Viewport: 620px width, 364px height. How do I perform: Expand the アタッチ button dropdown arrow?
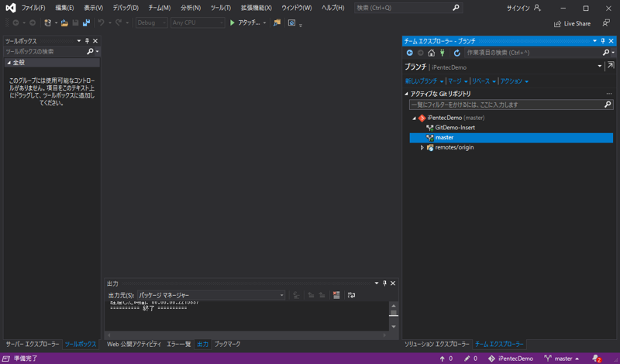[264, 23]
